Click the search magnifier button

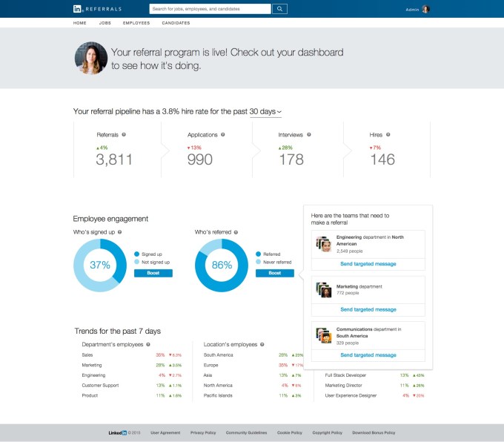[x=280, y=9]
